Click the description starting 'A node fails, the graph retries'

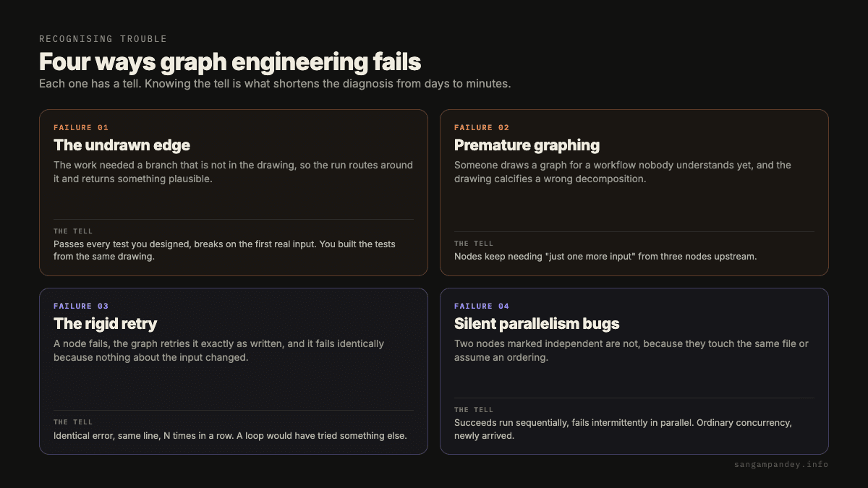[218, 351]
